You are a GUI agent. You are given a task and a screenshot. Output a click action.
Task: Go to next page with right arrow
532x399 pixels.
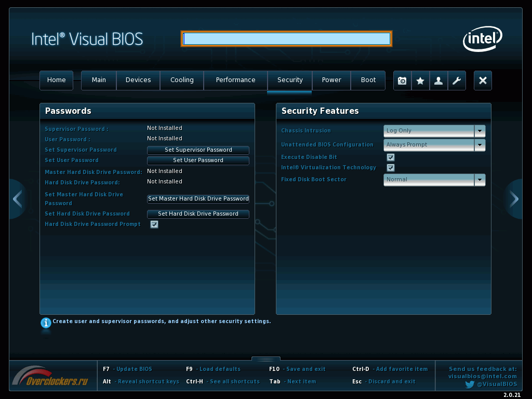[514, 199]
